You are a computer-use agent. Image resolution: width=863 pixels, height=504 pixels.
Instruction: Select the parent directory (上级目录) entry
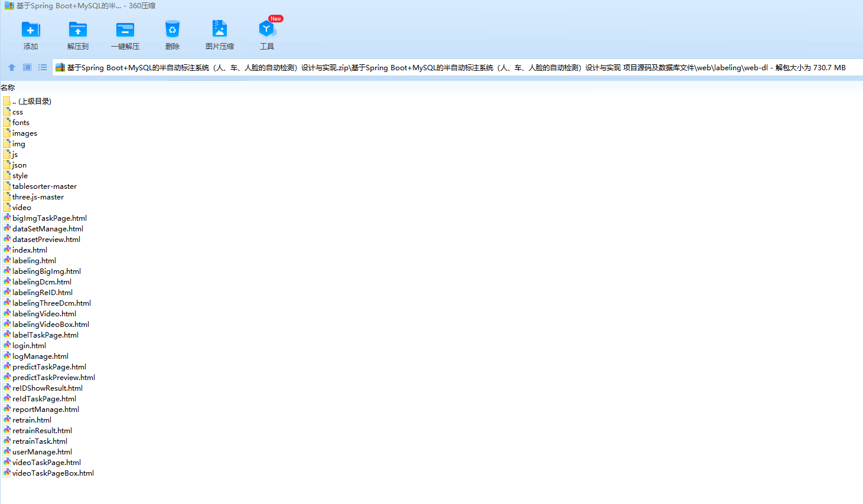pos(27,101)
